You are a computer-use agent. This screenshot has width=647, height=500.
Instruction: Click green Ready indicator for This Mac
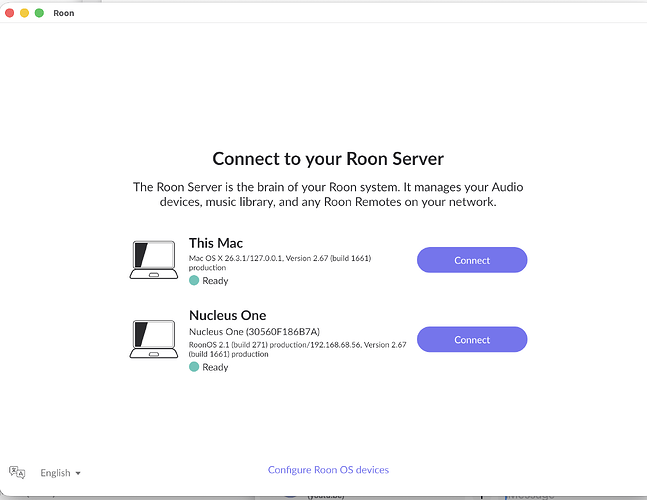tap(194, 281)
